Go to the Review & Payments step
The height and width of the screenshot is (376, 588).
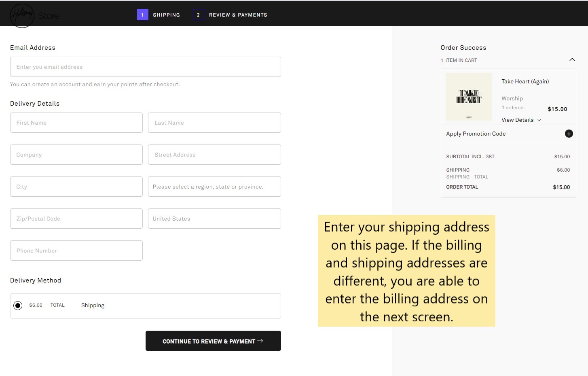click(238, 15)
